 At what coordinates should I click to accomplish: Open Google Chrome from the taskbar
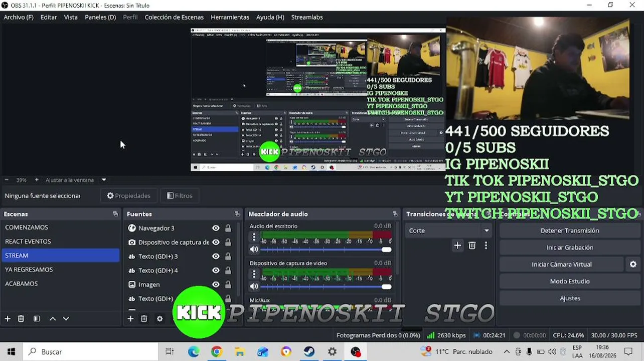coord(217,351)
